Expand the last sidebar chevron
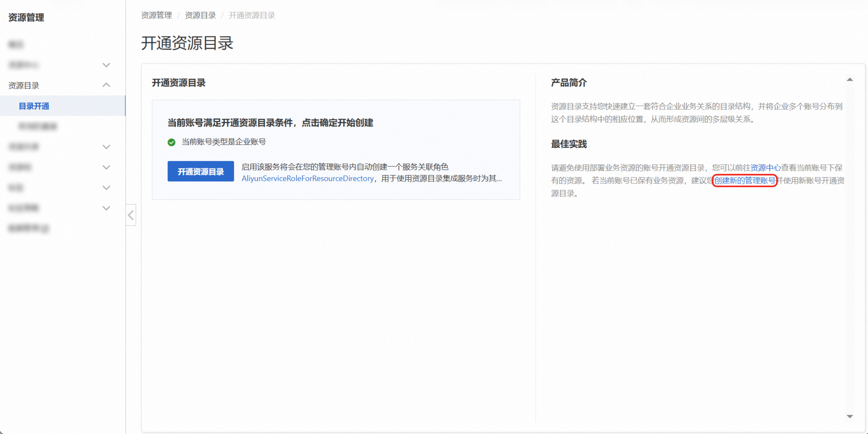 click(x=106, y=208)
